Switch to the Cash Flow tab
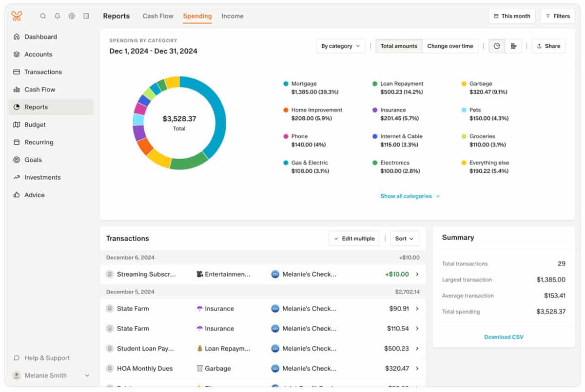 tap(158, 16)
